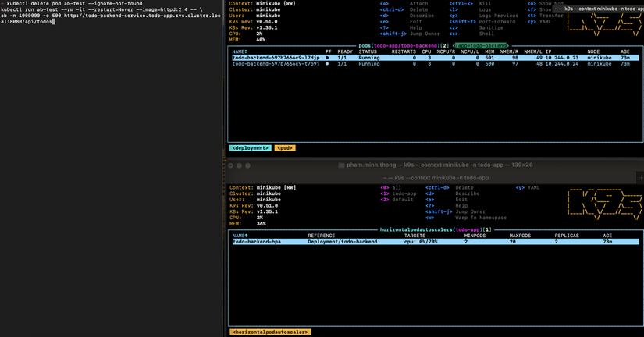The width and height of the screenshot is (644, 337).
Task: Select the todo-backend-hpa row
Action: click(x=435, y=242)
